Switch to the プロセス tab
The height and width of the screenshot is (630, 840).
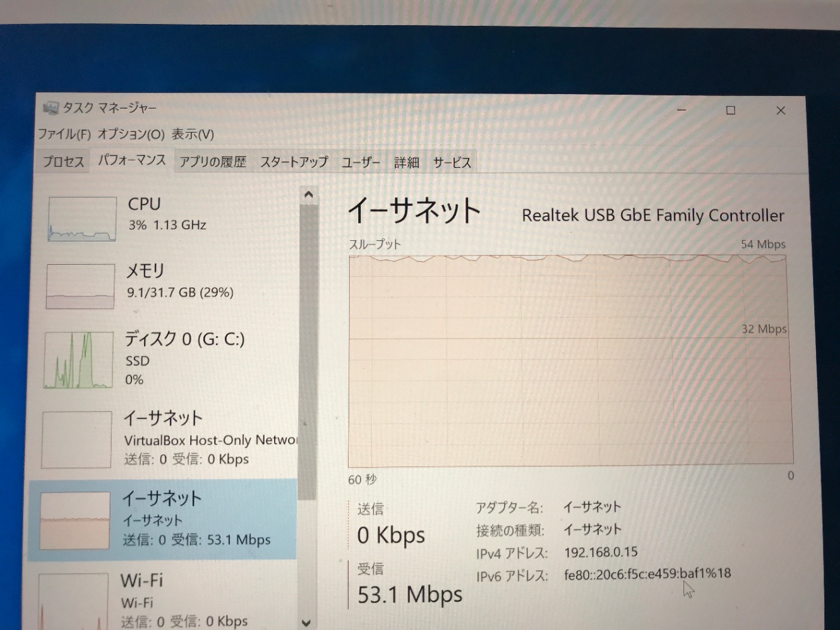point(63,162)
